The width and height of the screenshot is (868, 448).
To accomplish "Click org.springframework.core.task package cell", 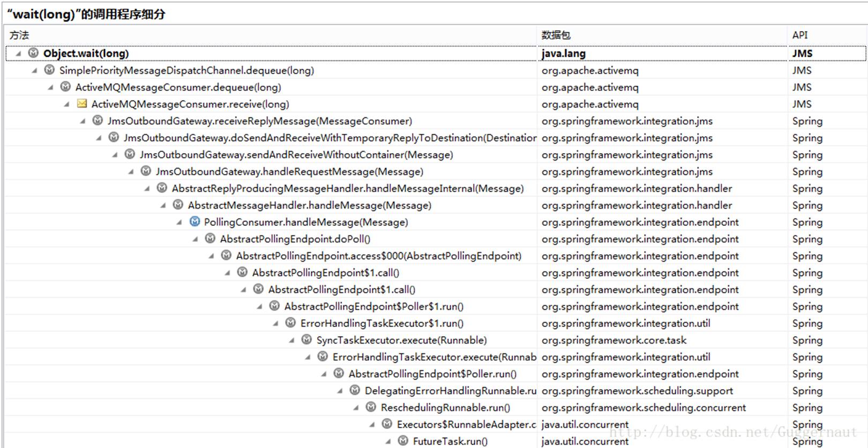I will point(613,340).
